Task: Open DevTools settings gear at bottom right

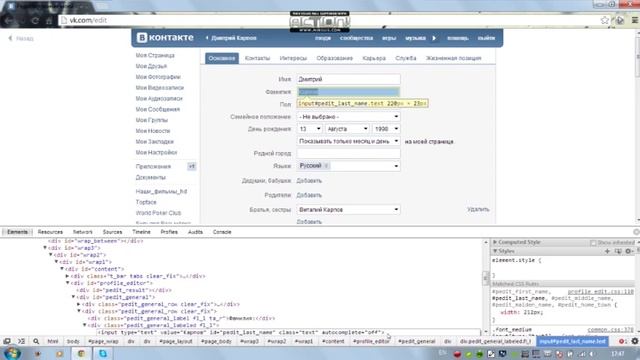Action: (635, 341)
